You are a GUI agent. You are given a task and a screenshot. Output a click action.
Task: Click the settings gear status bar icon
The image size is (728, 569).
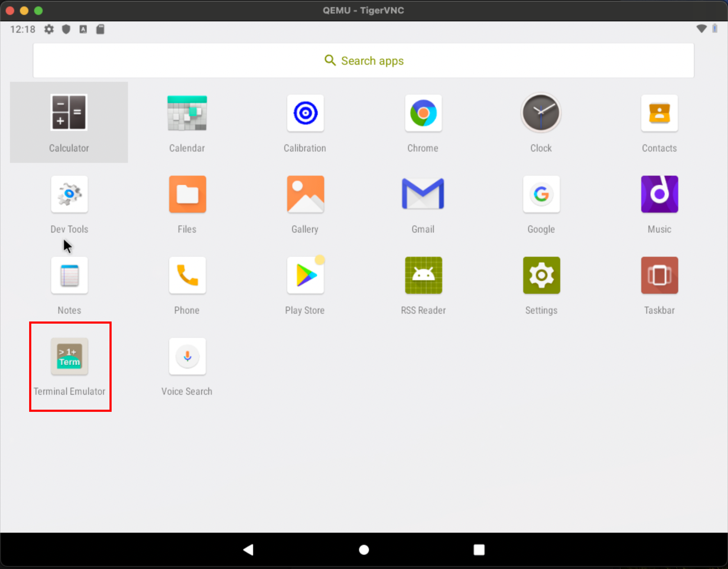point(49,29)
